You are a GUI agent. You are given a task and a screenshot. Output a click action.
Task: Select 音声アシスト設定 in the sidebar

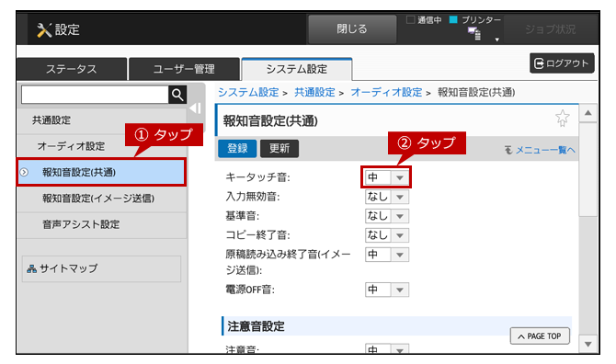click(x=101, y=224)
